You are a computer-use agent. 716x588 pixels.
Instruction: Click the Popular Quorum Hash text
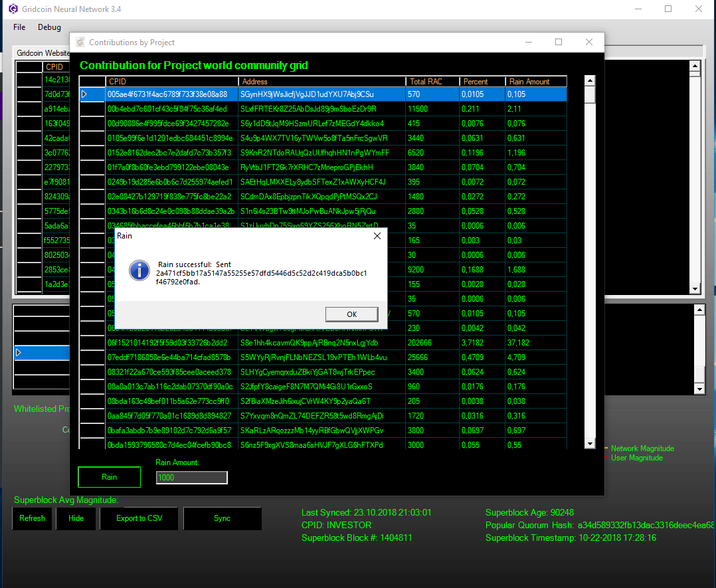tap(600, 525)
